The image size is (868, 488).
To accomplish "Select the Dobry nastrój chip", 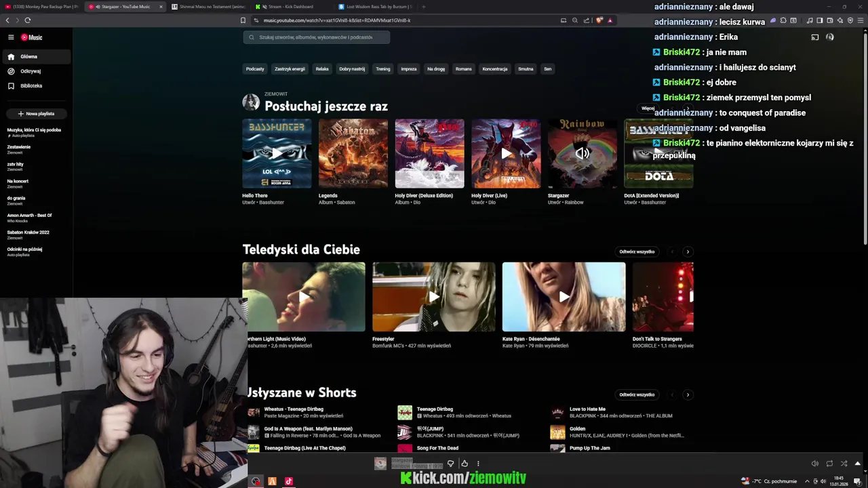I will coord(352,69).
